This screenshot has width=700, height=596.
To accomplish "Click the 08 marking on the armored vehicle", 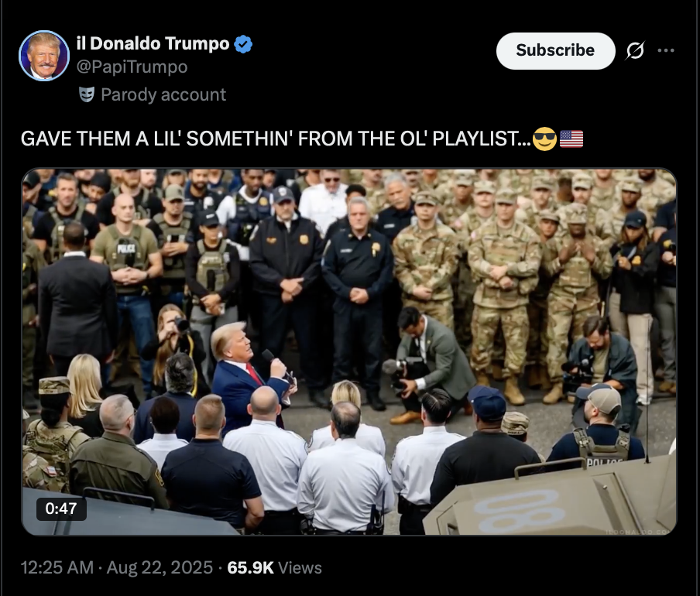I will [520, 512].
